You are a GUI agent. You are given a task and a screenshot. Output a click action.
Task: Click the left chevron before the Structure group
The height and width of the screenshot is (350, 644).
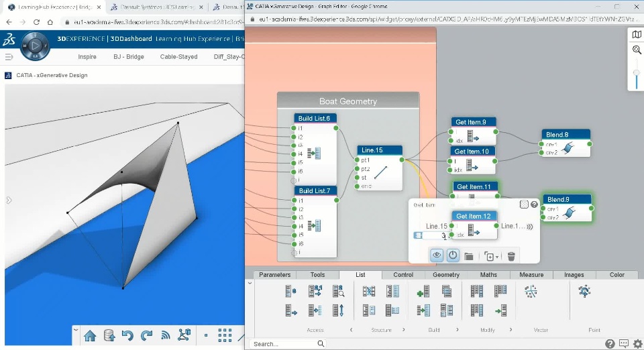coord(351,329)
